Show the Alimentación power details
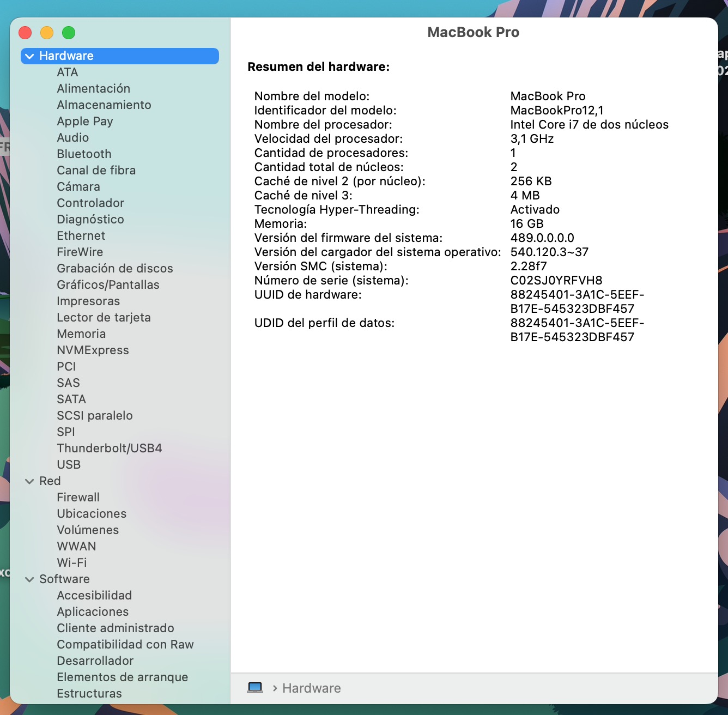The width and height of the screenshot is (728, 715). [x=93, y=89]
